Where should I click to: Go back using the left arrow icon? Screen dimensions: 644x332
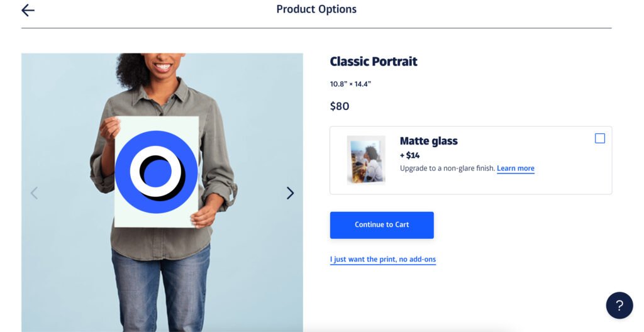(28, 10)
